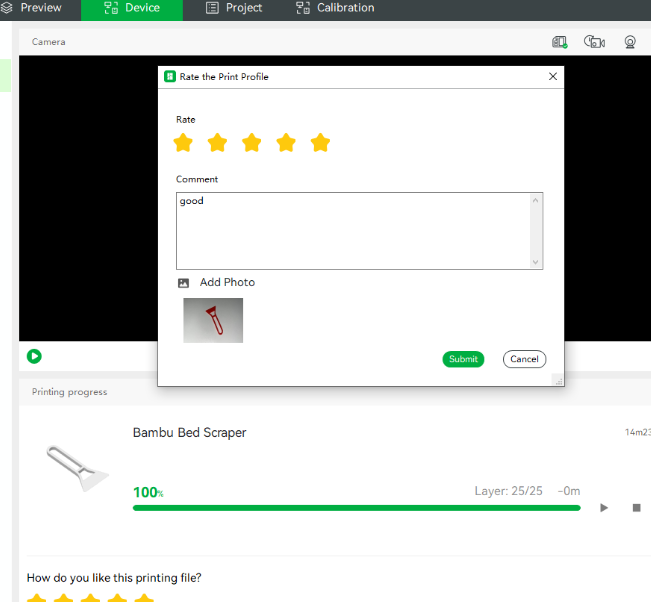Set dialog rating to five stars

321,142
